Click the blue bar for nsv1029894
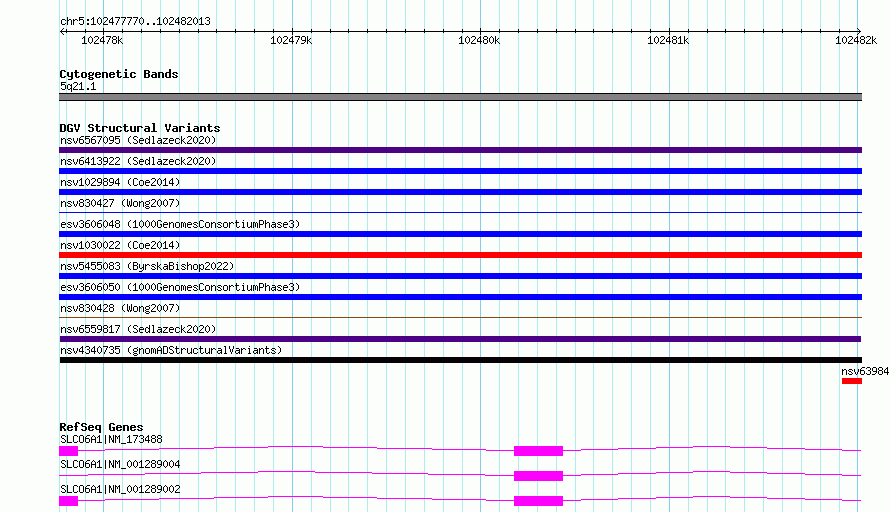The width and height of the screenshot is (890, 512). (460, 192)
